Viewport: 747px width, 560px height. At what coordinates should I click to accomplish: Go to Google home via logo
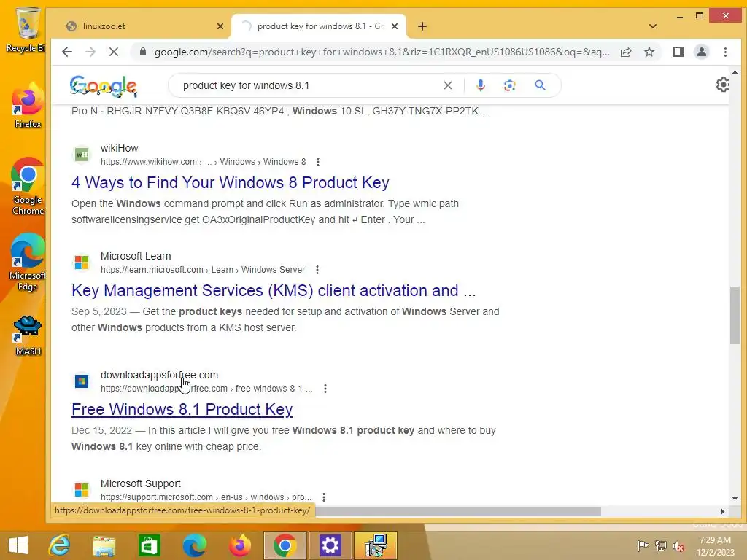click(x=104, y=86)
